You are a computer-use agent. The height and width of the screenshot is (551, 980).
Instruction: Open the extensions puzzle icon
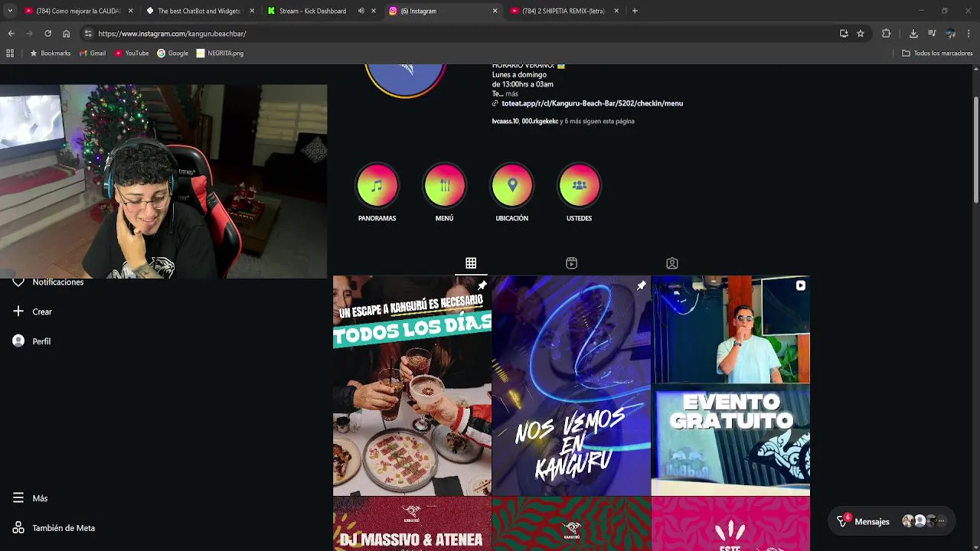(887, 34)
